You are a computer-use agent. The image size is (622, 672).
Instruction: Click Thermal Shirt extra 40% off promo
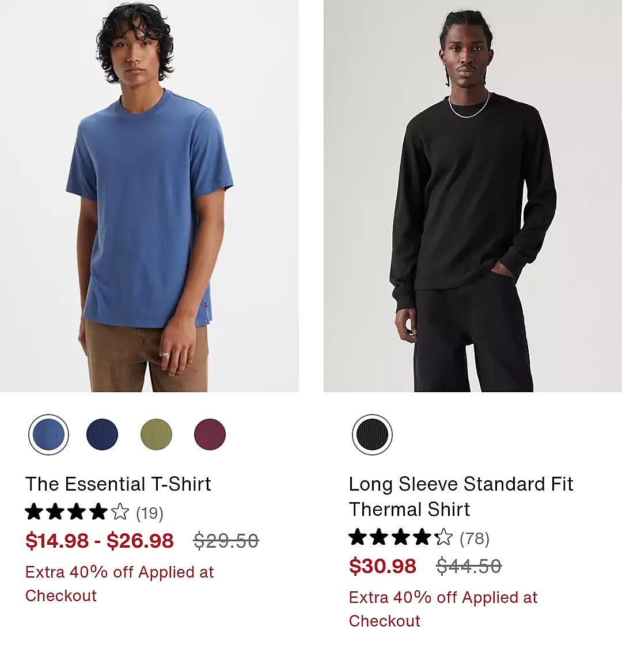pyautogui.click(x=443, y=609)
